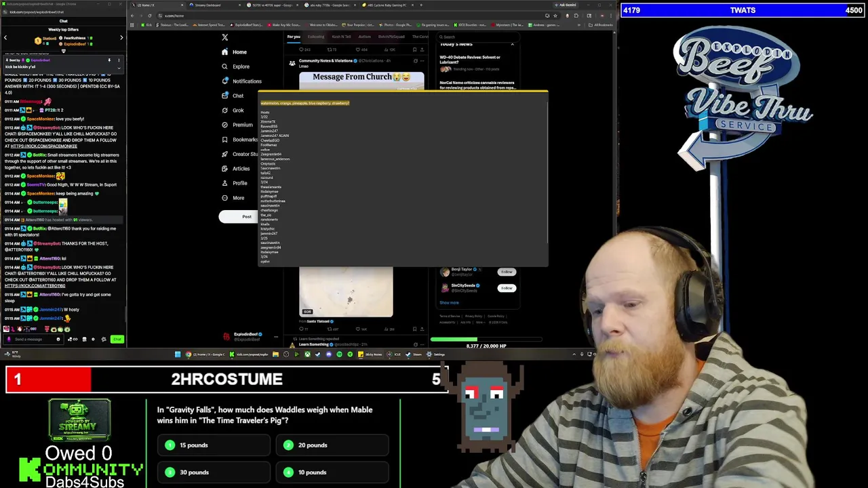
Task: Open the kick.com/spacemonkee link in chat
Action: point(43,146)
